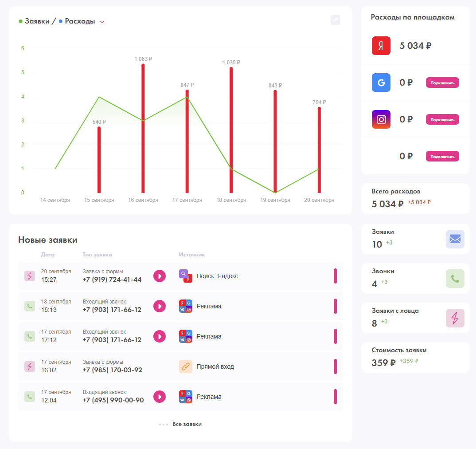Play call recording for 17 сентября 17:12
This screenshot has height=449, width=476.
point(160,336)
